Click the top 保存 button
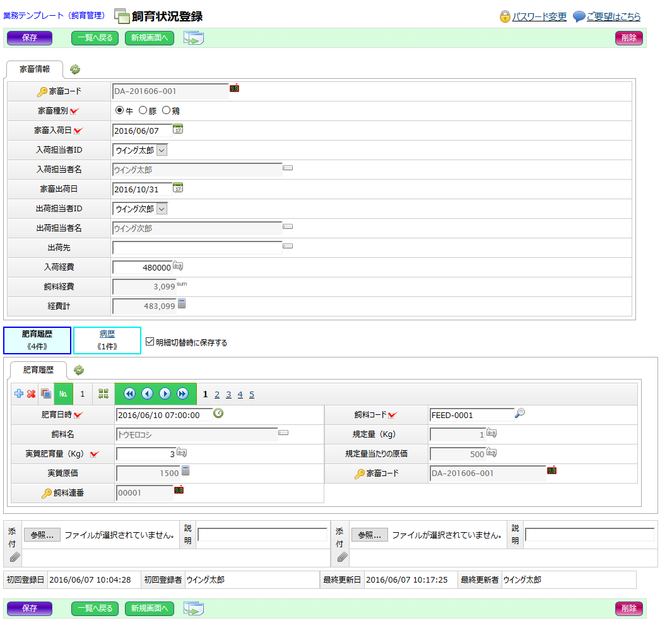 (x=30, y=38)
